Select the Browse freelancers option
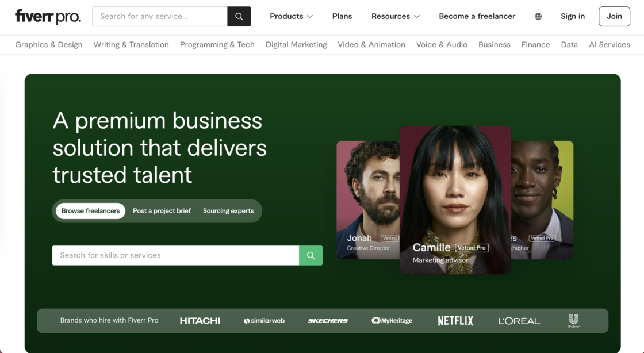The image size is (644, 353). point(90,211)
